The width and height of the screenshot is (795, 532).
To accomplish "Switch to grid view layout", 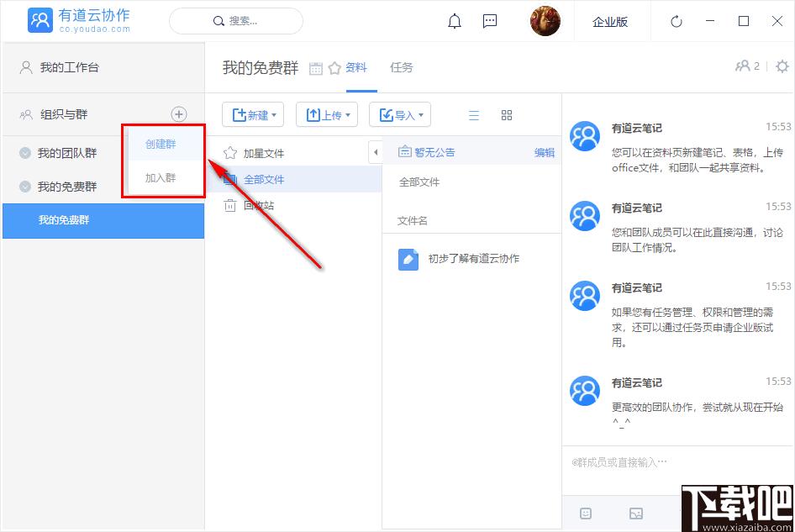I will tap(507, 115).
